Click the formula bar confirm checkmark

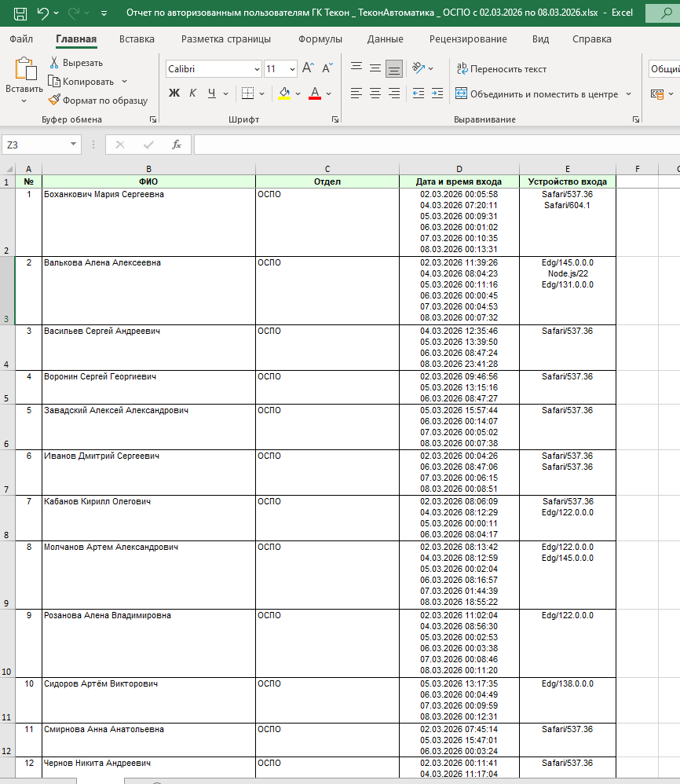point(148,145)
